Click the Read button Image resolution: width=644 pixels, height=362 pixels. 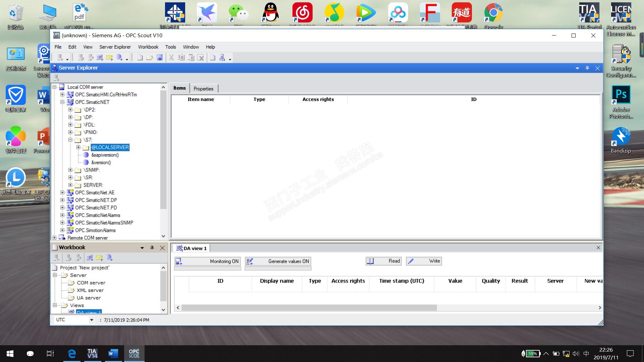click(x=384, y=261)
